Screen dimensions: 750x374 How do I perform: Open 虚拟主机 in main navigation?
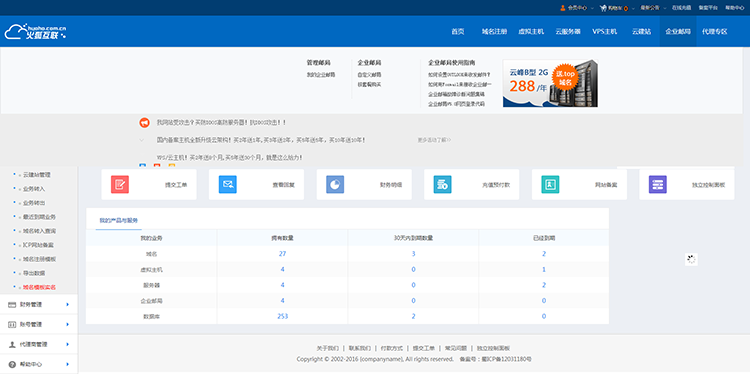tap(531, 32)
